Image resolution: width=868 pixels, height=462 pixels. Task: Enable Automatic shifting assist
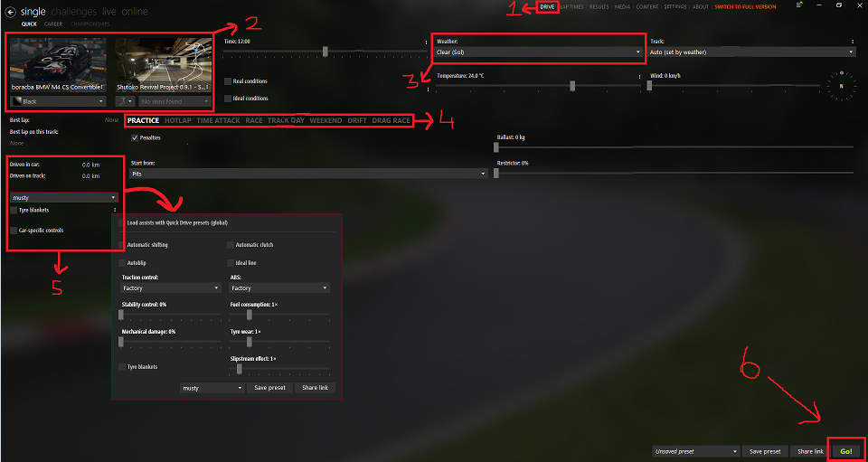[122, 244]
